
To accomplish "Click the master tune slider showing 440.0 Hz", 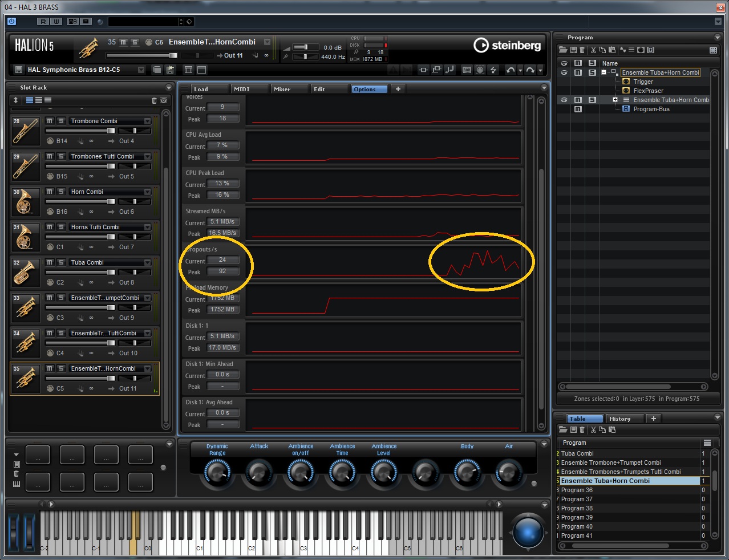I will [306, 56].
